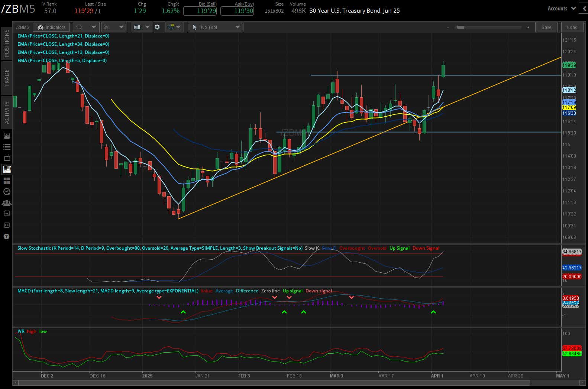This screenshot has width=588, height=389.
Task: Click the clock with arrow icon
Action: (x=7, y=192)
